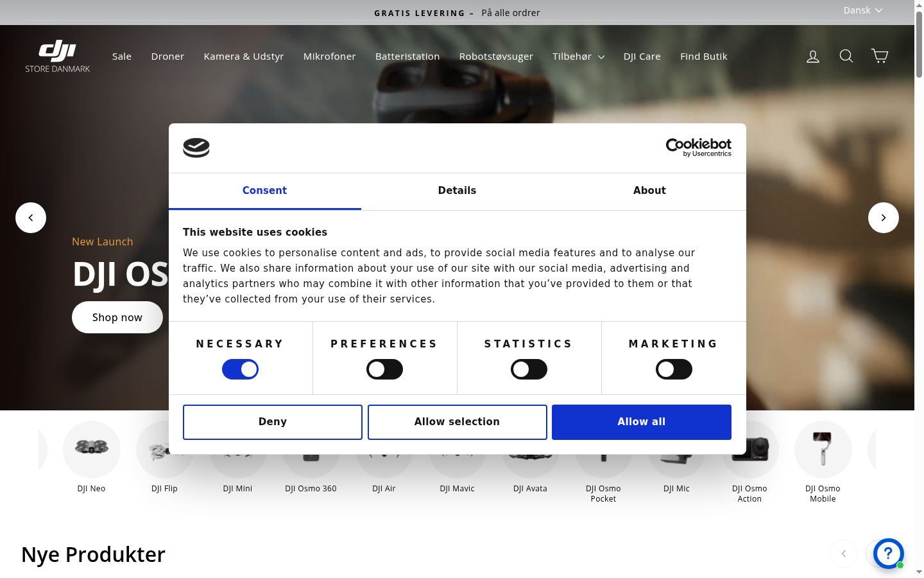Open the DJI Care menu item

(642, 57)
